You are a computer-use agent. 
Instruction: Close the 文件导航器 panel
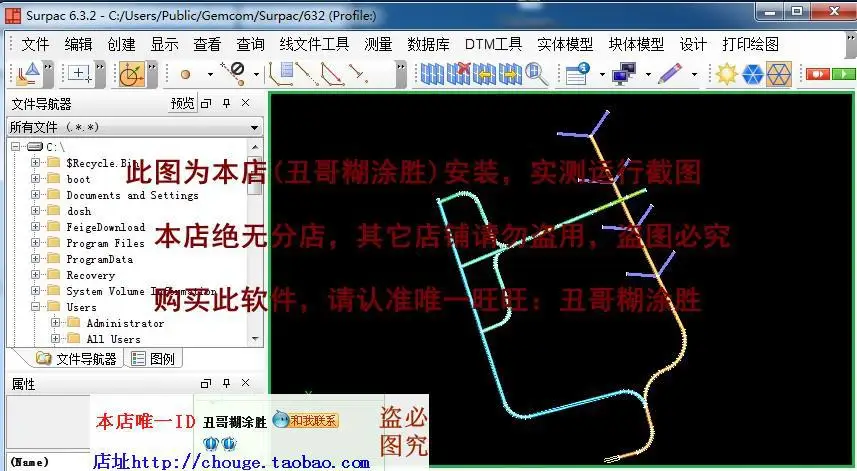pyautogui.click(x=245, y=103)
